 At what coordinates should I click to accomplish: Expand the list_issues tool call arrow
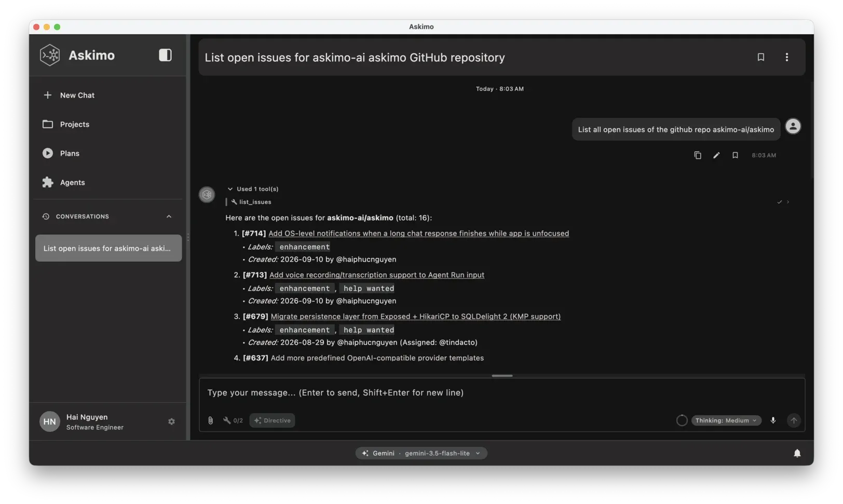(788, 202)
